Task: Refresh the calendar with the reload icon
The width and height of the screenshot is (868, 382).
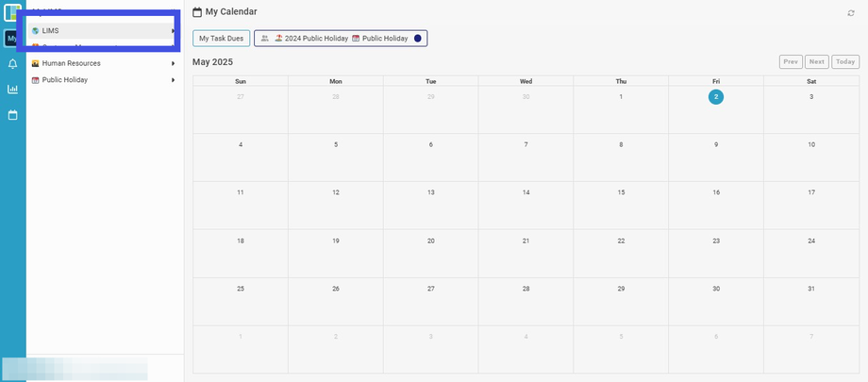Action: tap(851, 13)
